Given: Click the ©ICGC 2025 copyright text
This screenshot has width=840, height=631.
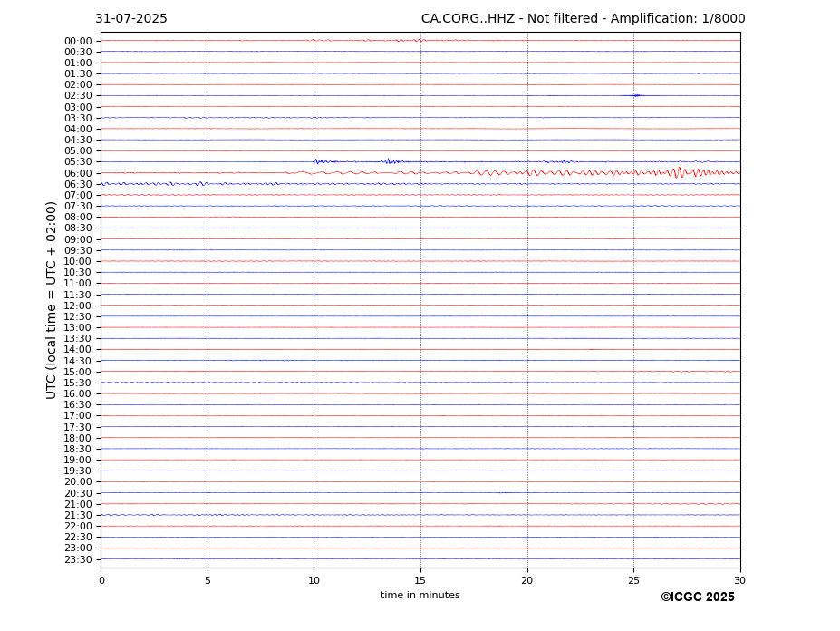Looking at the screenshot, I should point(698,597).
